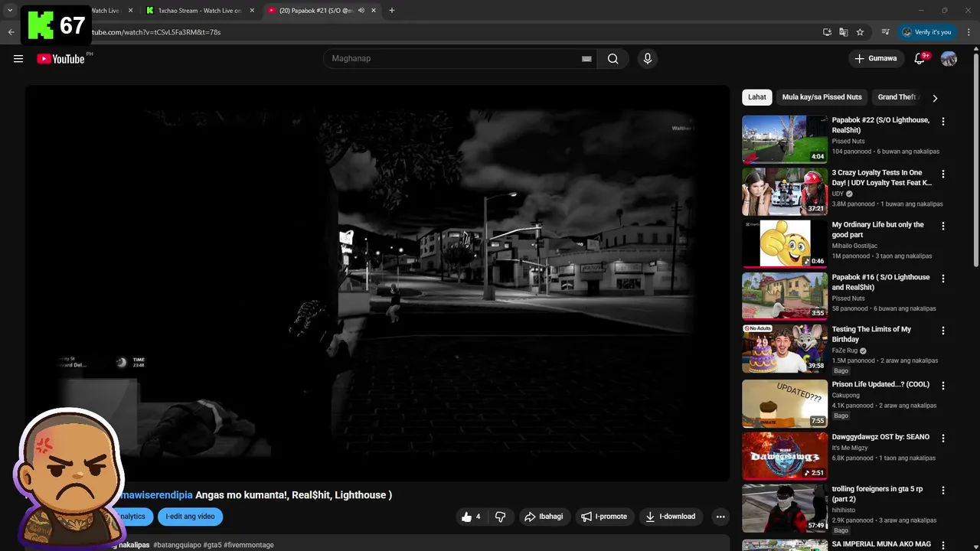The image size is (980, 551).
Task: Bookmark this page with star icon
Action: point(860,32)
